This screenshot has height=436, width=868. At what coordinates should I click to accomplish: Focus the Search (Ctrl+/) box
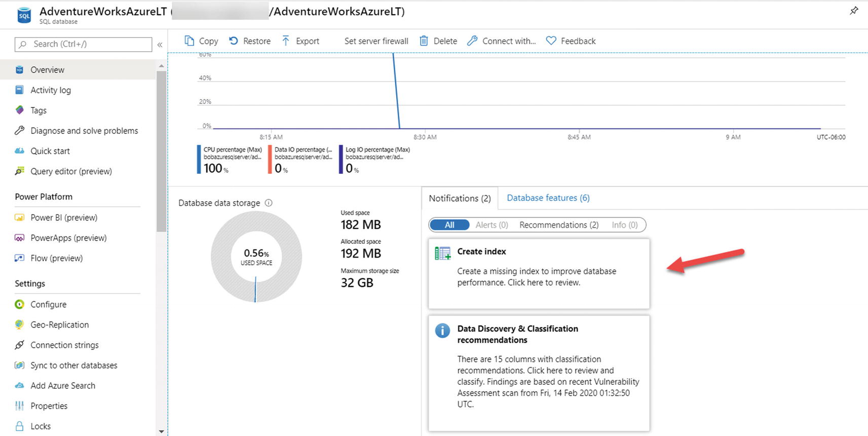click(84, 44)
